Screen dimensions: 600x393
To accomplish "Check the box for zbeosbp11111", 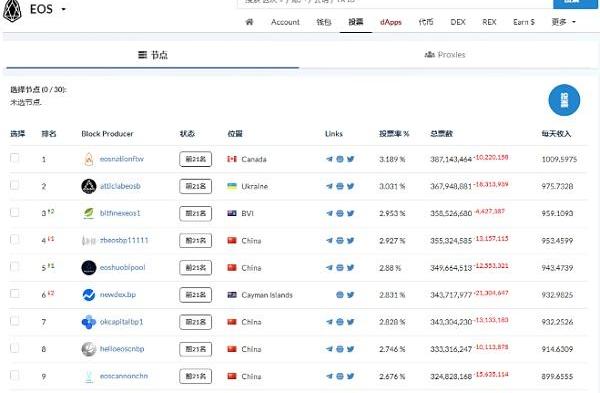I will 15,240.
